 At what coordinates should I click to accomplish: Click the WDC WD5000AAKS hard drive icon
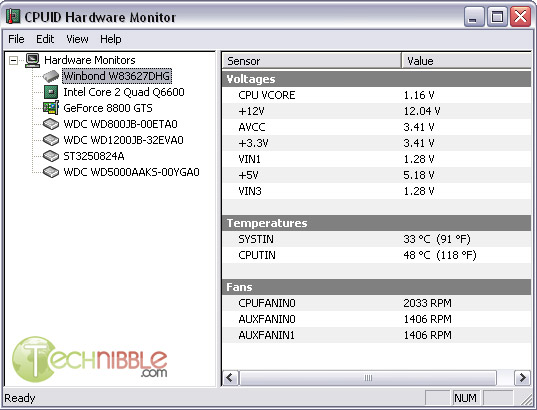click(x=51, y=172)
